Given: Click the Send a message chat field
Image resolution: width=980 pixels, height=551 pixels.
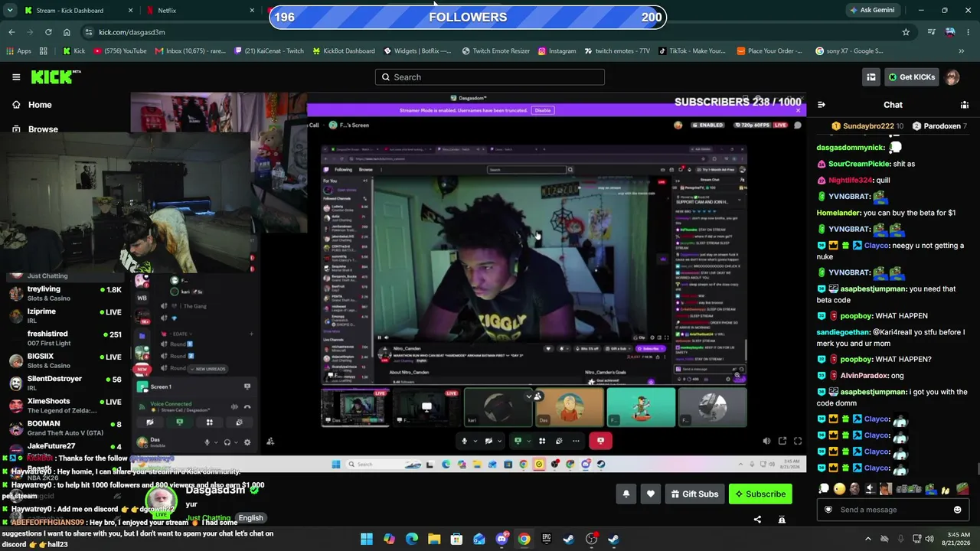Looking at the screenshot, I should click(892, 510).
